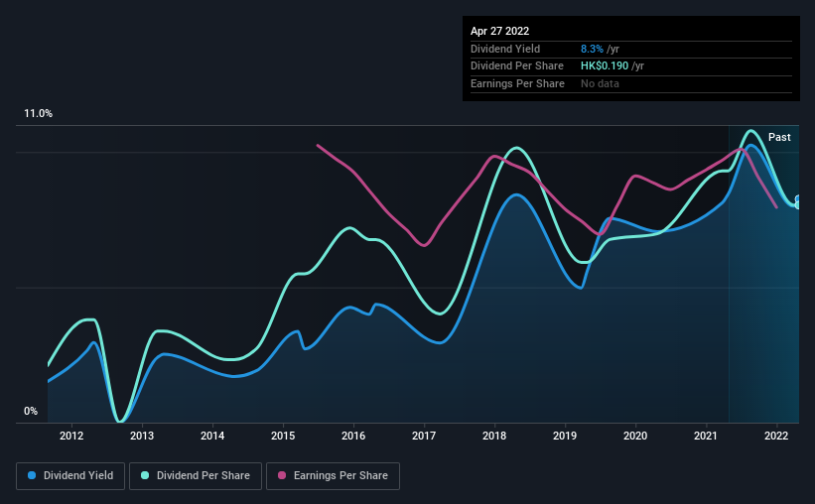Viewport: 815px width, 504px height.
Task: Select the 2018 x-axis label
Action: click(x=494, y=436)
